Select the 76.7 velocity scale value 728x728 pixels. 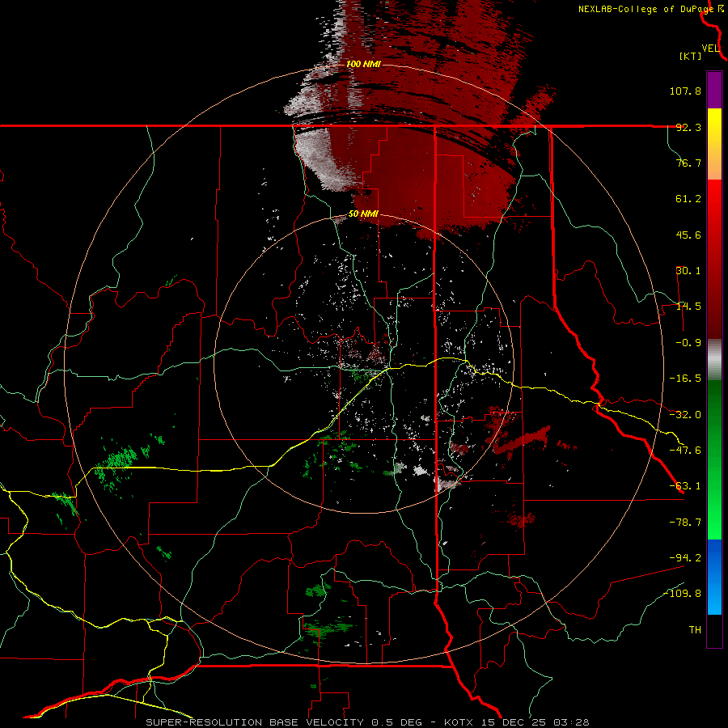(x=688, y=163)
